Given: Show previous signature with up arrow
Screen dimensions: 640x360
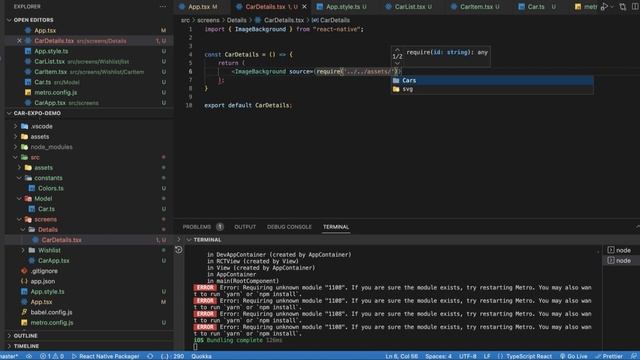Looking at the screenshot, I should click(x=397, y=50).
